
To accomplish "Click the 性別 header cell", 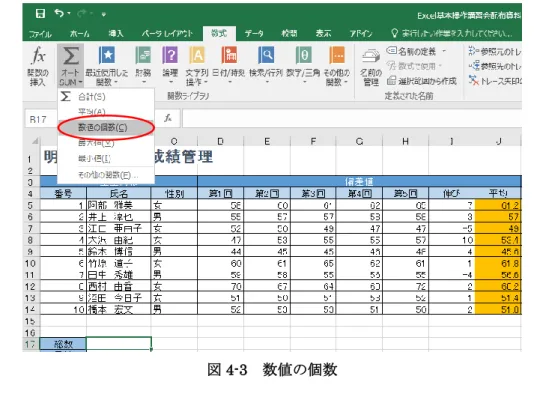I will tap(174, 194).
